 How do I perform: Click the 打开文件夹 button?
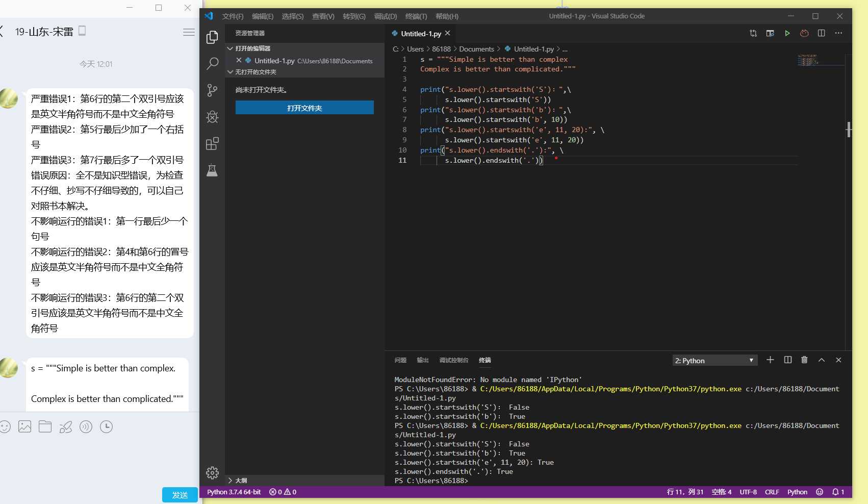pos(304,108)
